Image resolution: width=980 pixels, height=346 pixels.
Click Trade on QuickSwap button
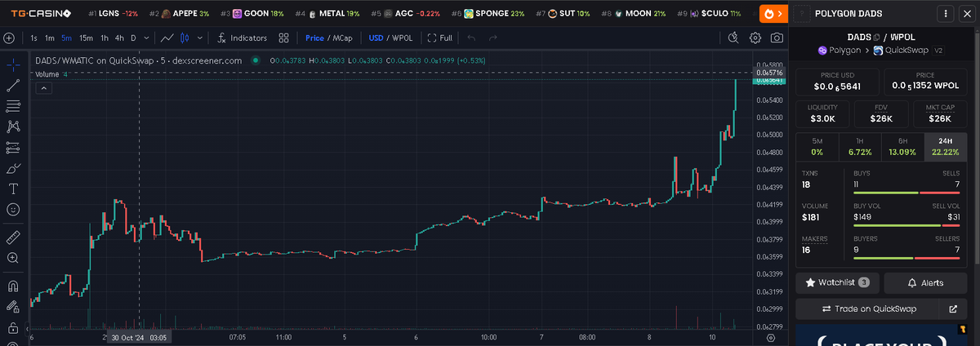[x=869, y=308]
